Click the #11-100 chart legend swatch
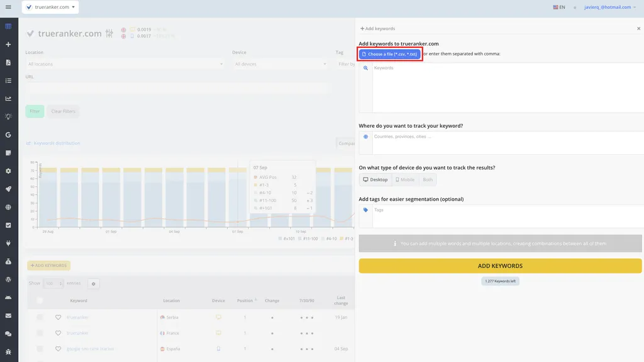644x362 pixels. [x=300, y=239]
